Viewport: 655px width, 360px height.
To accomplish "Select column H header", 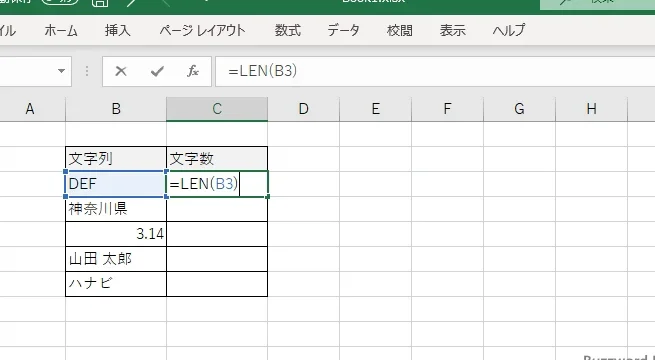I will tap(591, 109).
